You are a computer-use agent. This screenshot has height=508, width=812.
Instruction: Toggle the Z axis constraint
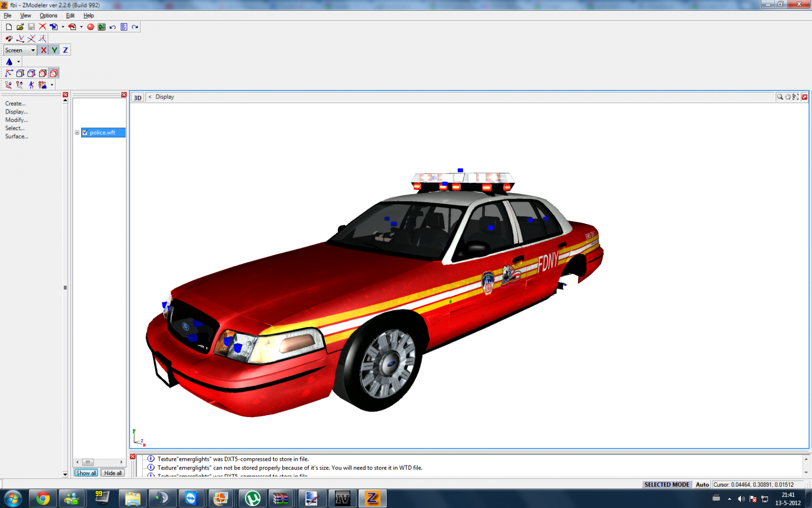coord(65,50)
